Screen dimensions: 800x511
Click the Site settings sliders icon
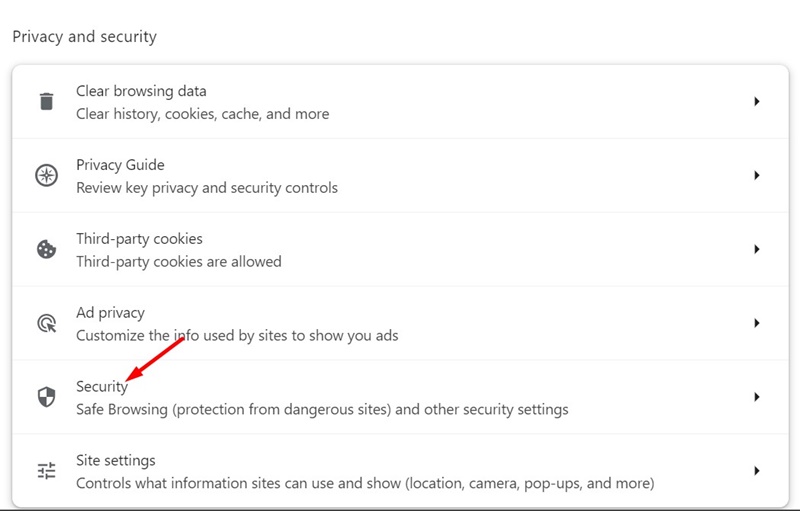tap(46, 471)
